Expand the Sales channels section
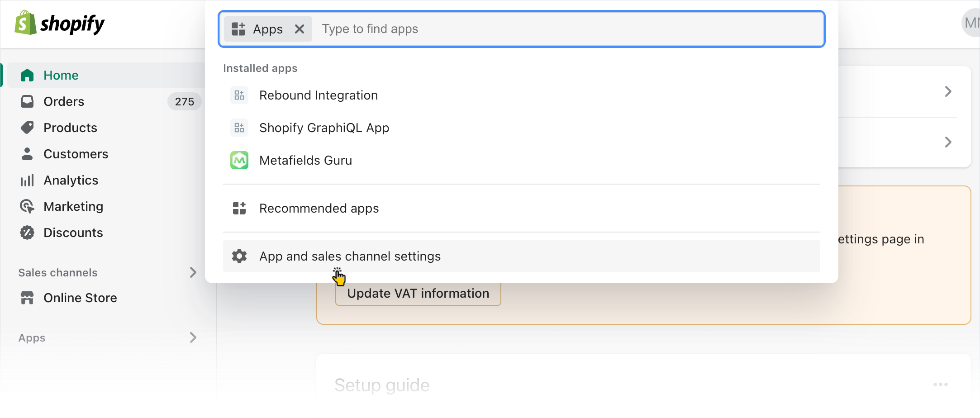Screen dimensions: 980x418 click(193, 272)
